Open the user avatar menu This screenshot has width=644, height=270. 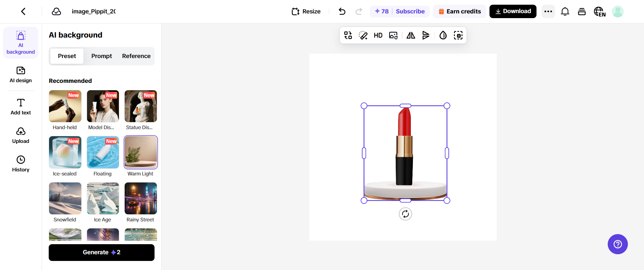click(x=617, y=11)
